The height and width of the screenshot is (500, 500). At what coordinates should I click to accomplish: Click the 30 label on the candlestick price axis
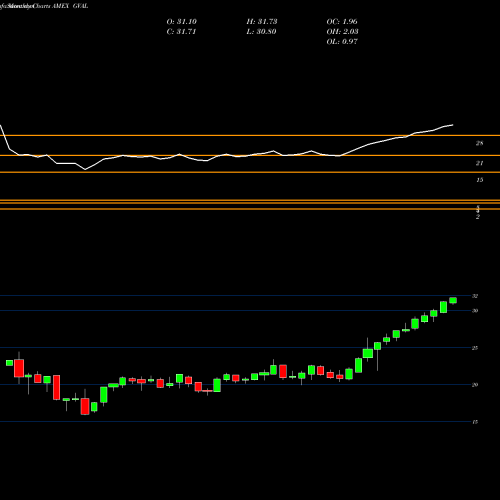tap(475, 311)
